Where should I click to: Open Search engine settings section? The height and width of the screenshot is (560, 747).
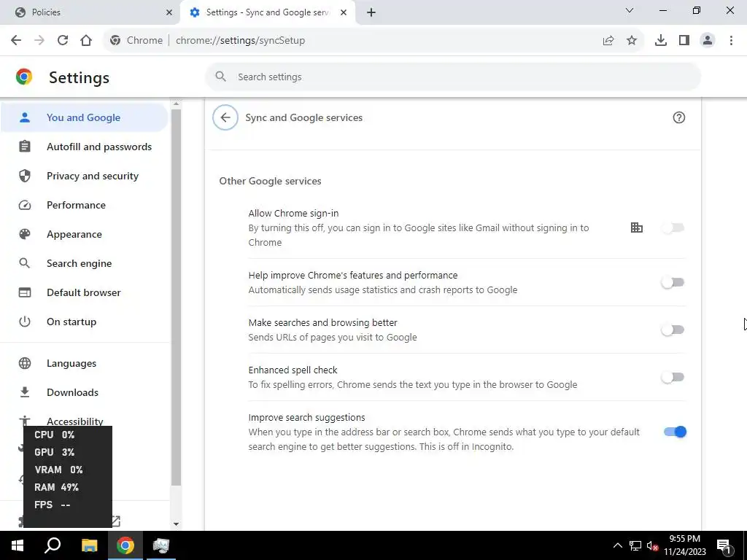(x=85, y=263)
